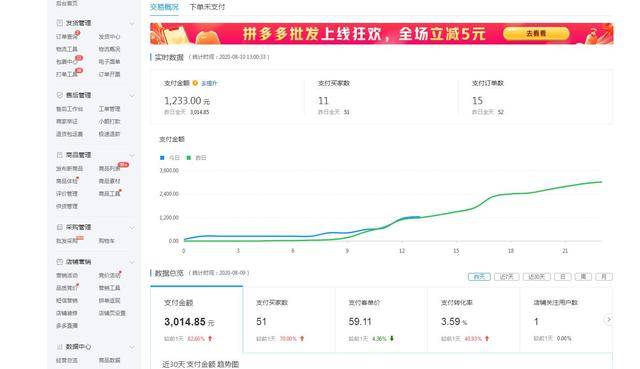Open 小额打款 in the sidebar
Screen dimensions: 640x369
pyautogui.click(x=109, y=122)
